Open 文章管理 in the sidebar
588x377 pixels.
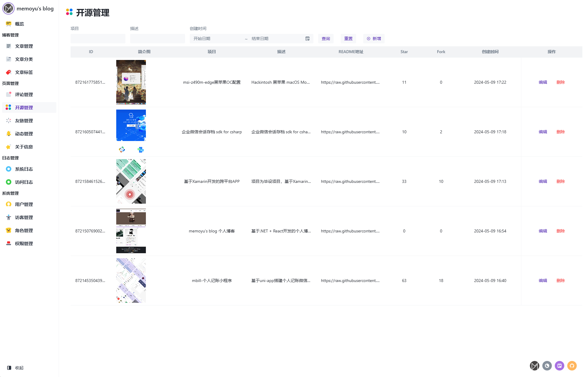[x=24, y=46]
